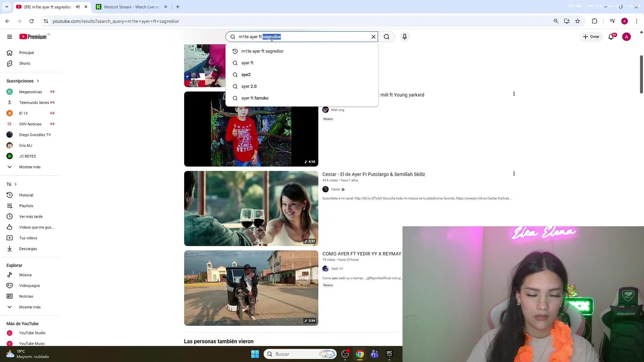
Task: Open Historial watch history
Action: [26, 195]
